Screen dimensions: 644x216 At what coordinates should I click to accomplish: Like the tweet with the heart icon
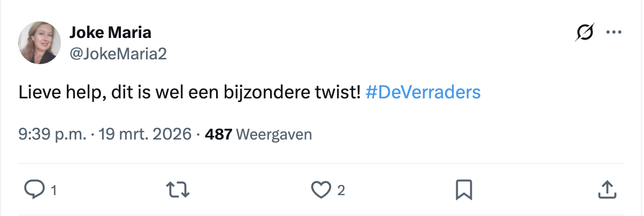(321, 190)
